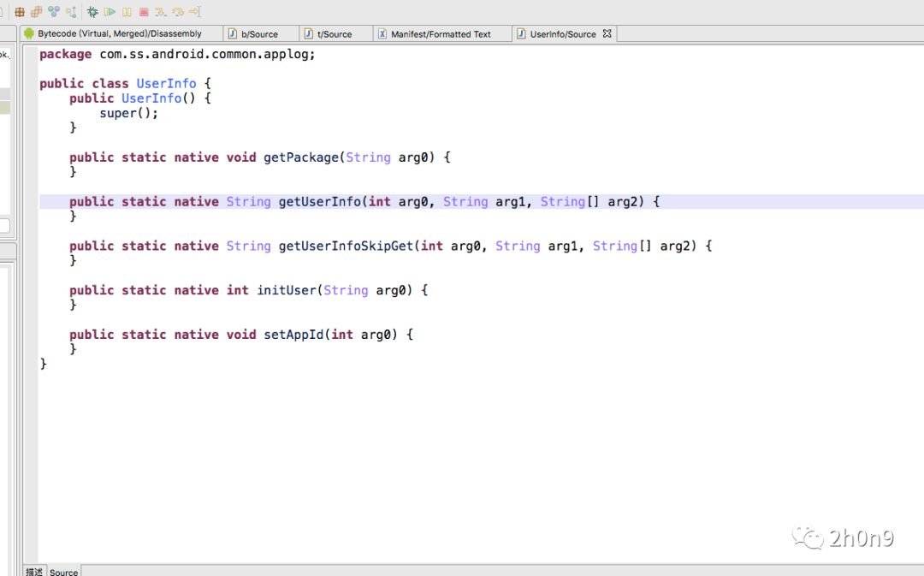The image size is (924, 576).
Task: Switch to the 描述 bottom tab
Action: (x=34, y=571)
